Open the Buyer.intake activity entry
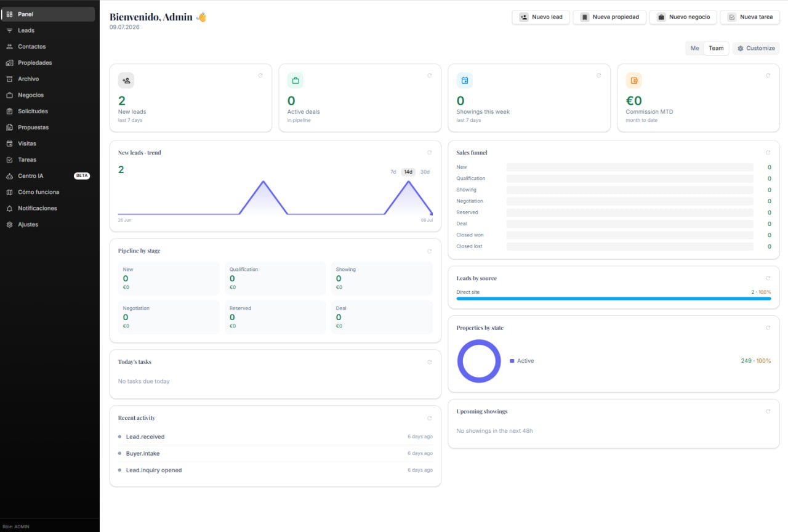This screenshot has height=532, width=788. pyautogui.click(x=275, y=453)
